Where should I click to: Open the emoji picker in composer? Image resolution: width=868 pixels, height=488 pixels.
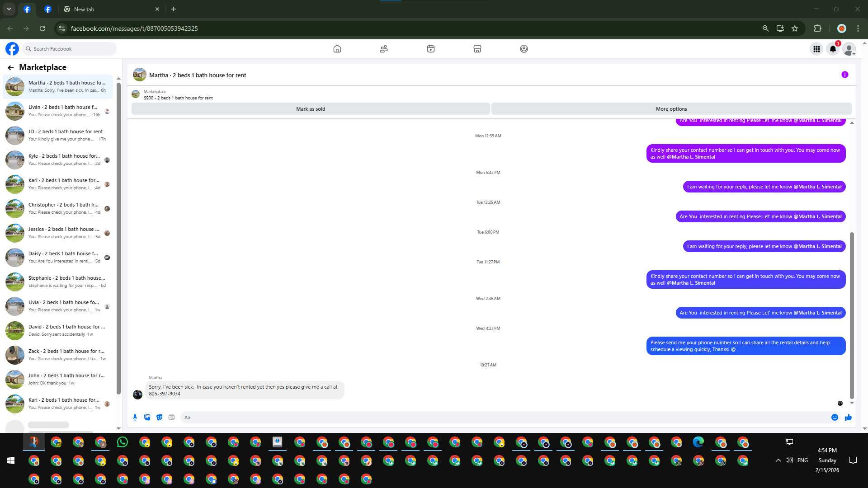pos(835,418)
